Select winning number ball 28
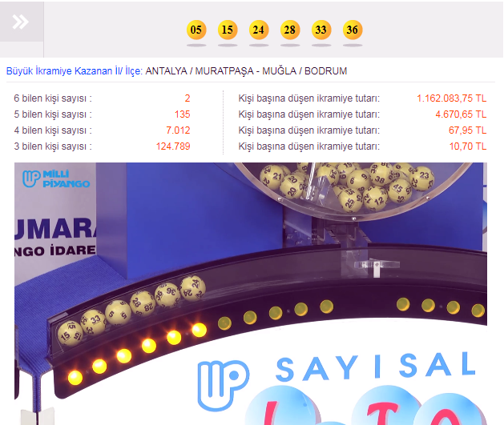504x425 pixels. [x=290, y=30]
